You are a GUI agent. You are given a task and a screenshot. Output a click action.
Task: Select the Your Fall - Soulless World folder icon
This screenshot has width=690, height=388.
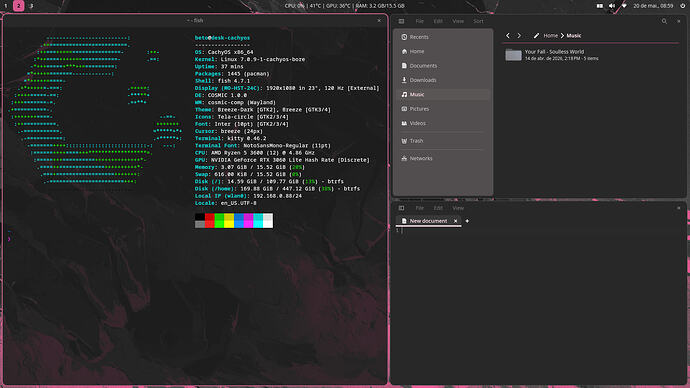tap(513, 55)
